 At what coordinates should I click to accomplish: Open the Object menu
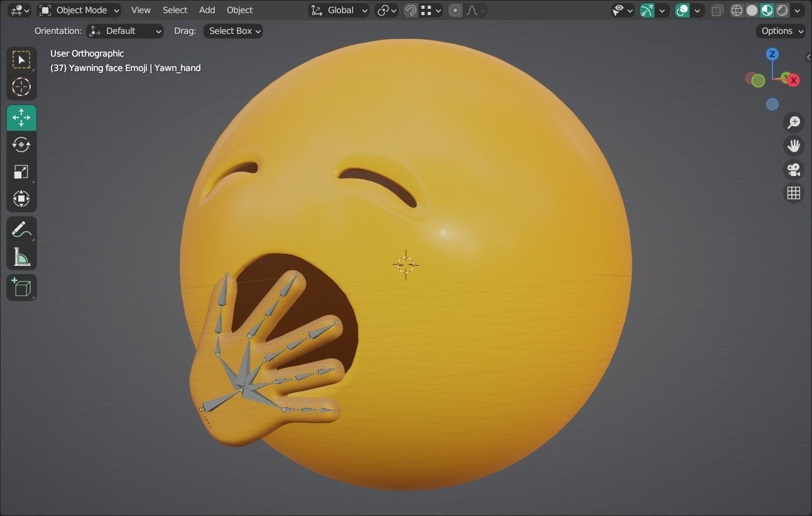(239, 10)
